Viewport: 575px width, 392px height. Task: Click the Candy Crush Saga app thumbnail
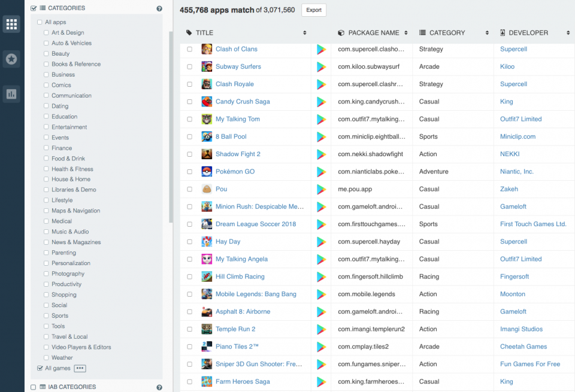pos(207,102)
